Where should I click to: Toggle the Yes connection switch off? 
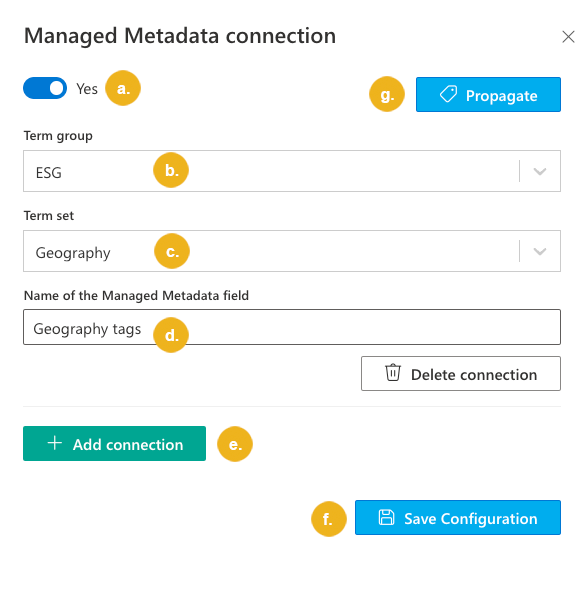pos(45,89)
